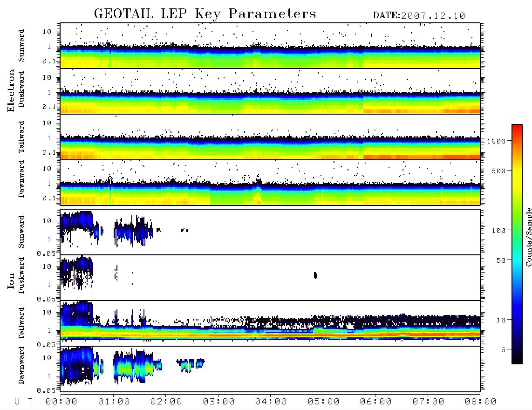
Task: Click the "U T" time axis label
Action: click(23, 402)
